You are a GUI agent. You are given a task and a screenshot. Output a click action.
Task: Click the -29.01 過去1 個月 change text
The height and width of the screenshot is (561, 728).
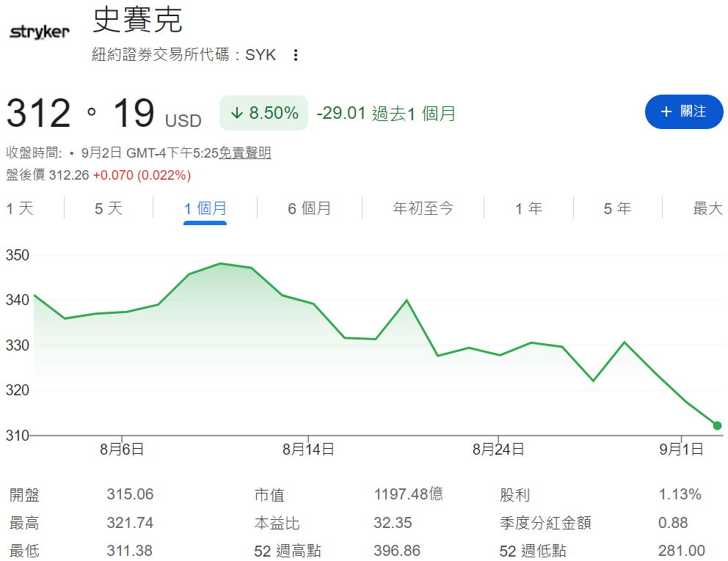(386, 113)
